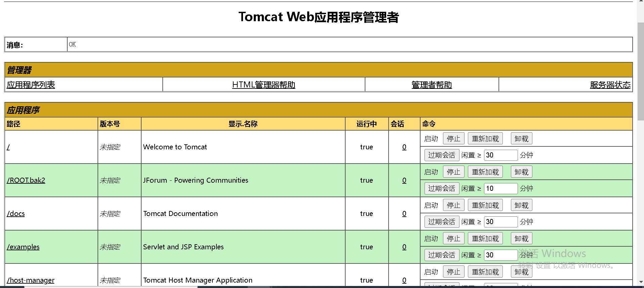Click session count 0 for Host Manager Application
This screenshot has width=644, height=288.
tap(404, 280)
